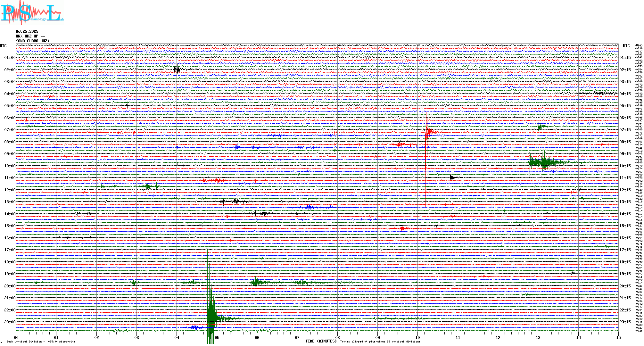Click minute 10 on bottom time axis
Image resolution: width=644 pixels, height=346 pixels.
(x=417, y=338)
